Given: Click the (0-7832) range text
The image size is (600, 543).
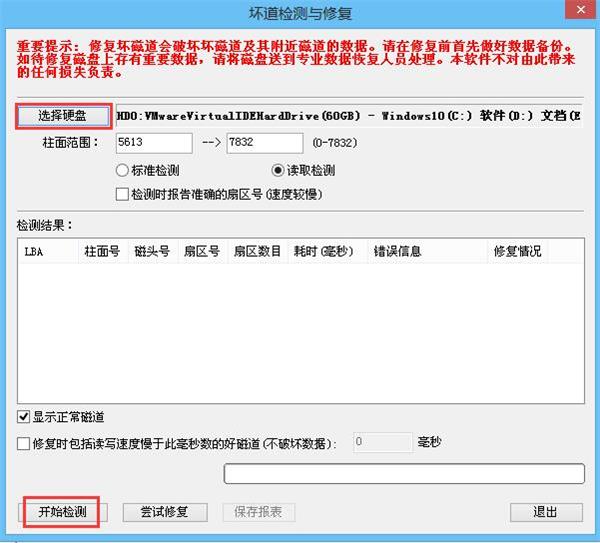Looking at the screenshot, I should point(335,143).
